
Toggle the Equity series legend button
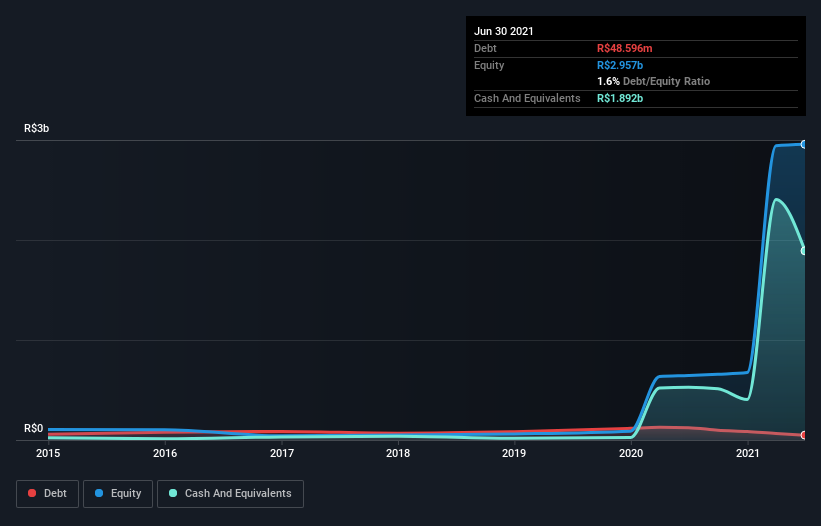[x=118, y=494]
